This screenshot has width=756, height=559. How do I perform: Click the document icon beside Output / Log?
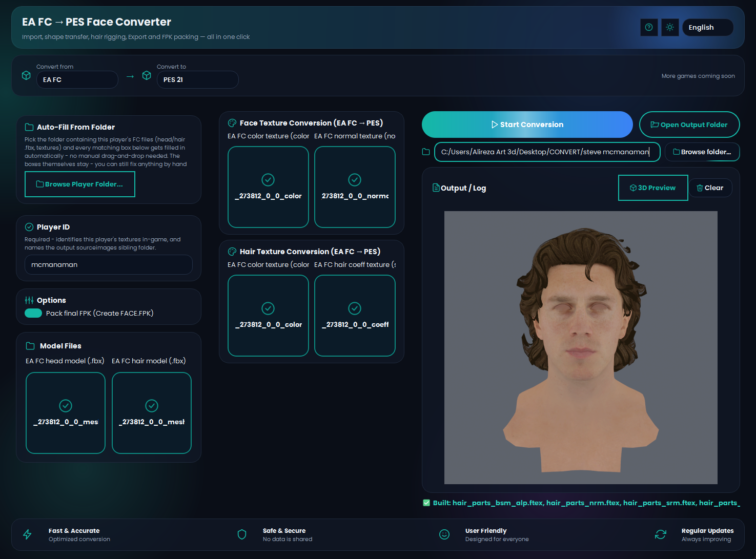(x=436, y=188)
